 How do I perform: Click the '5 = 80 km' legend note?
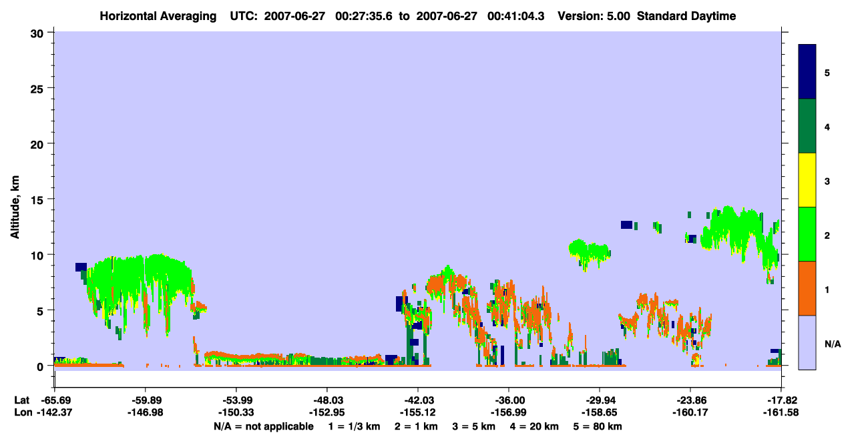tap(596, 426)
